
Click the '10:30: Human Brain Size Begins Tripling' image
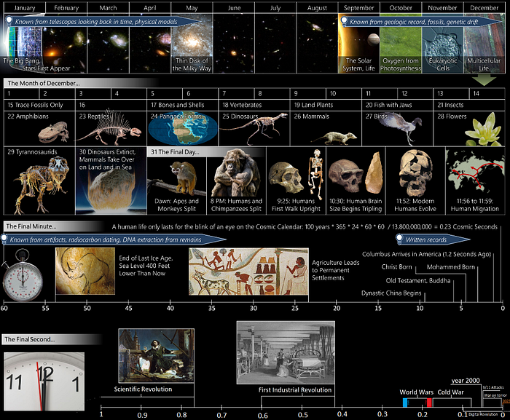356,174
